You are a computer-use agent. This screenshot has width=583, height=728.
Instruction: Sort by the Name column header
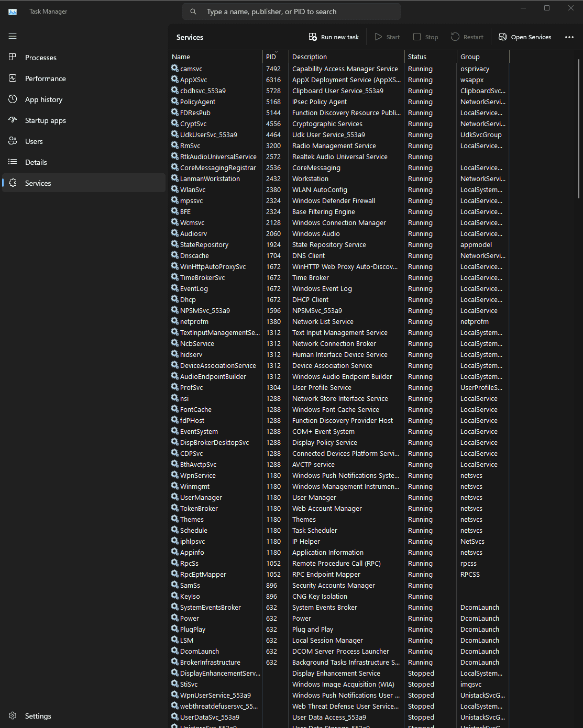point(215,57)
